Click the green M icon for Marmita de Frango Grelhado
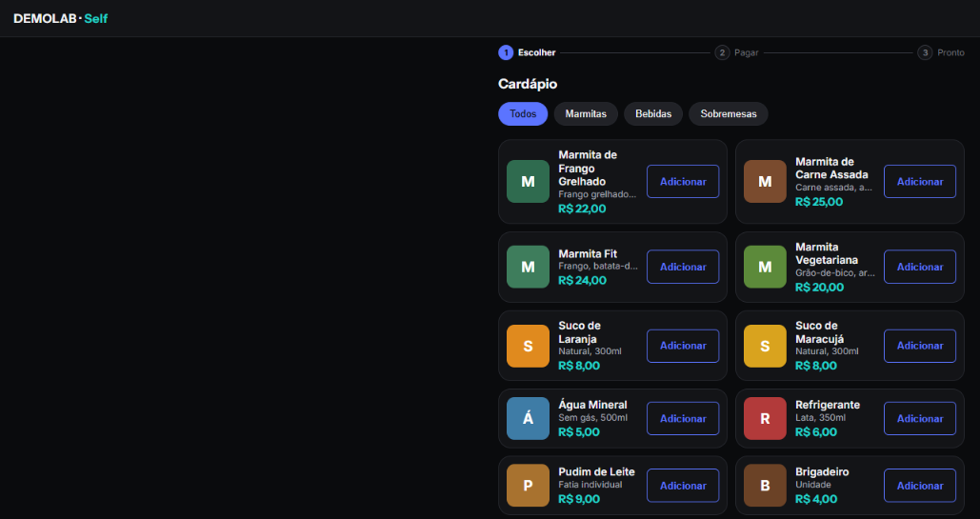 (x=529, y=181)
